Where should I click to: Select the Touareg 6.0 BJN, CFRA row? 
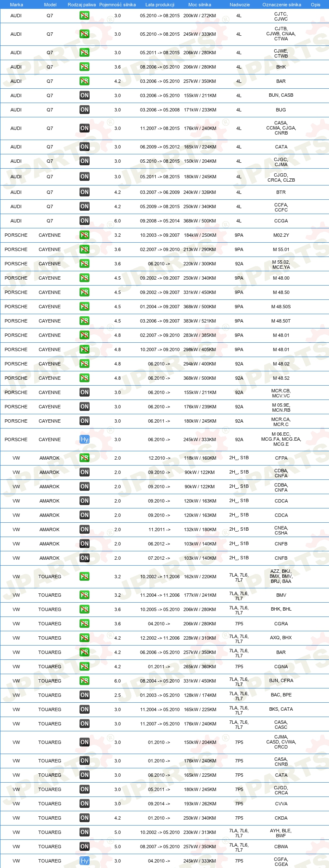(164, 681)
